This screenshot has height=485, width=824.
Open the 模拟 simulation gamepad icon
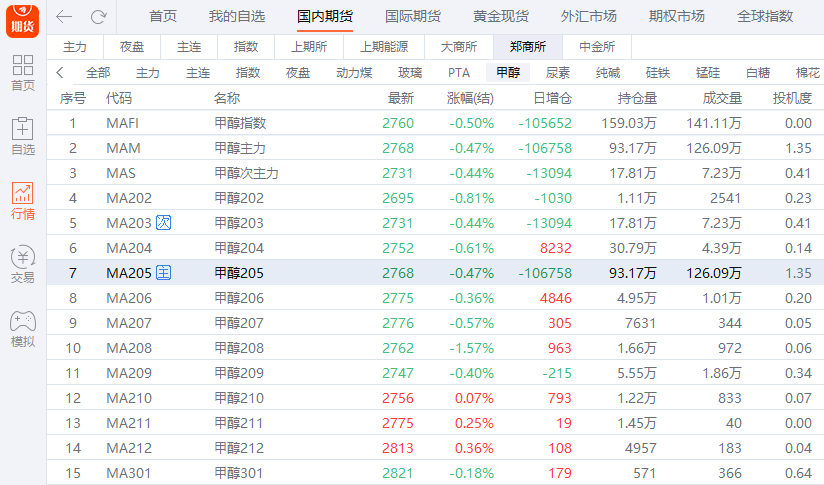click(22, 329)
